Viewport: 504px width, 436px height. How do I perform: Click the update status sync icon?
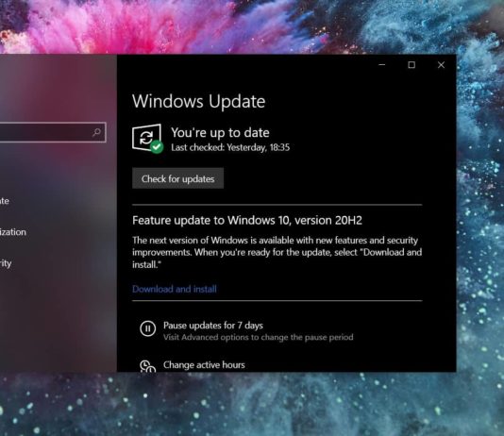[147, 138]
